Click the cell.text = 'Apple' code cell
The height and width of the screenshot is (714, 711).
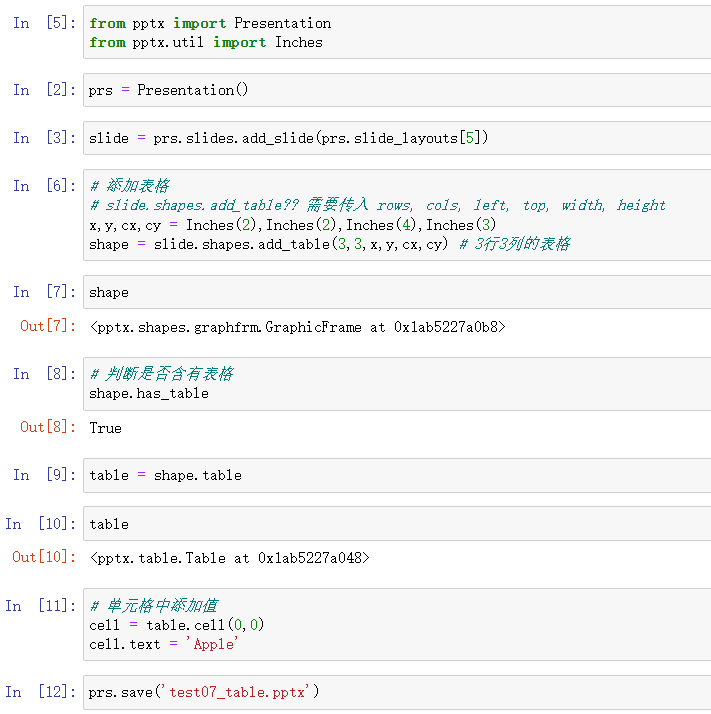click(397, 625)
